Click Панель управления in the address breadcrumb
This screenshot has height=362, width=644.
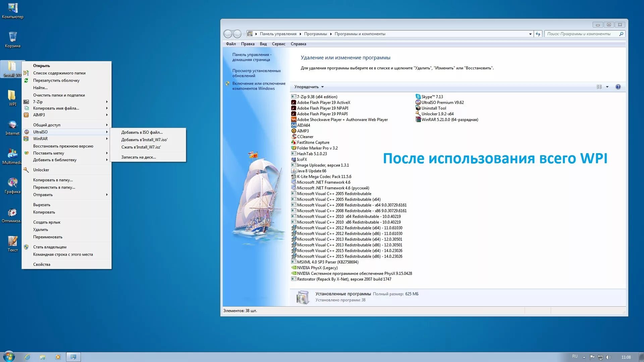278,34
